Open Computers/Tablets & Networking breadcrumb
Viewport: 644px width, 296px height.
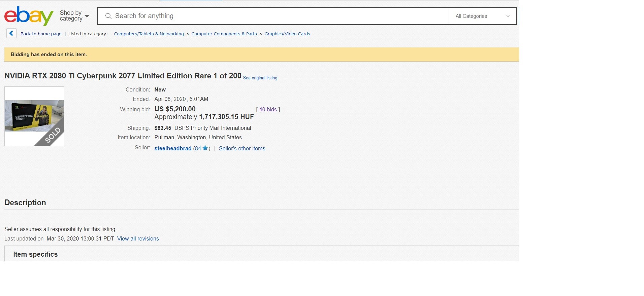(x=149, y=34)
